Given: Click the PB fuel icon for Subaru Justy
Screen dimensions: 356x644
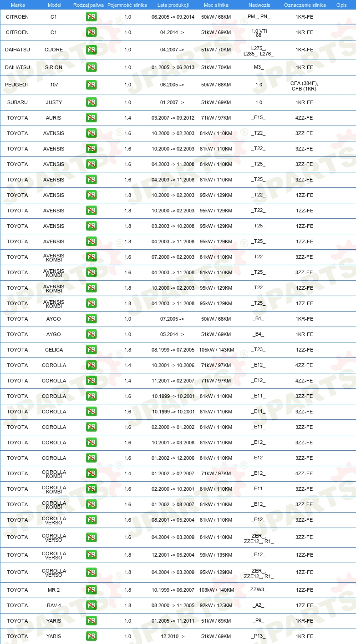Looking at the screenshot, I should pos(91,102).
